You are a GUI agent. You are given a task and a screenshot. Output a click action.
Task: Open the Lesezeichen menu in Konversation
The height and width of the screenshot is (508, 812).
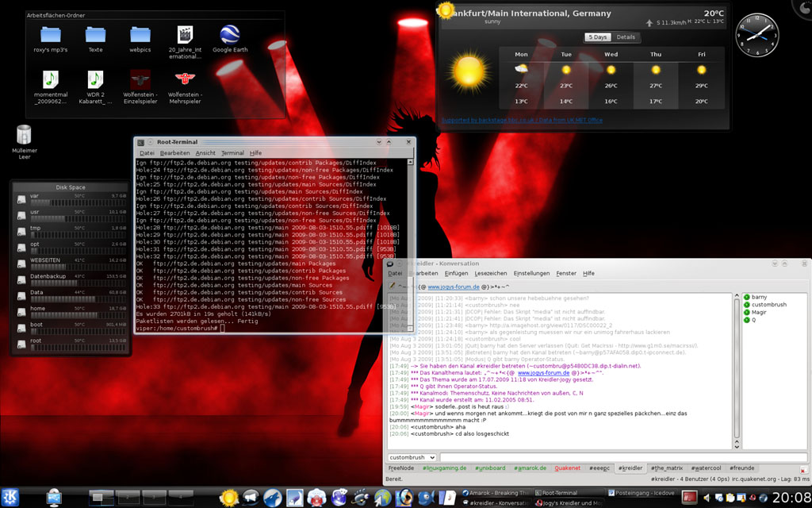coord(490,273)
